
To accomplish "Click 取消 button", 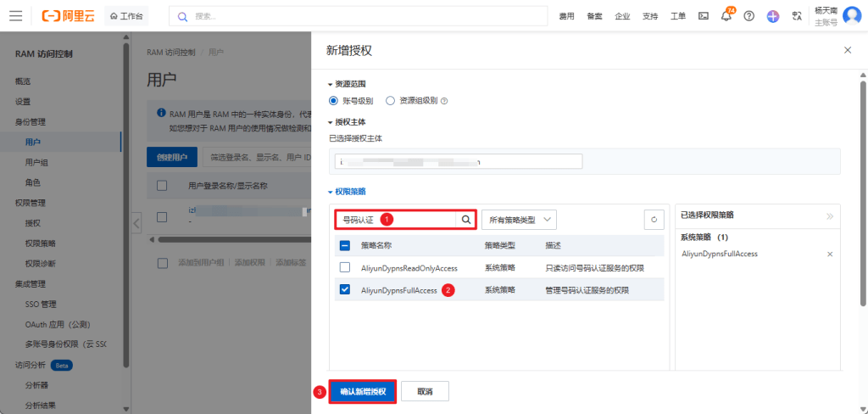I will [x=426, y=391].
